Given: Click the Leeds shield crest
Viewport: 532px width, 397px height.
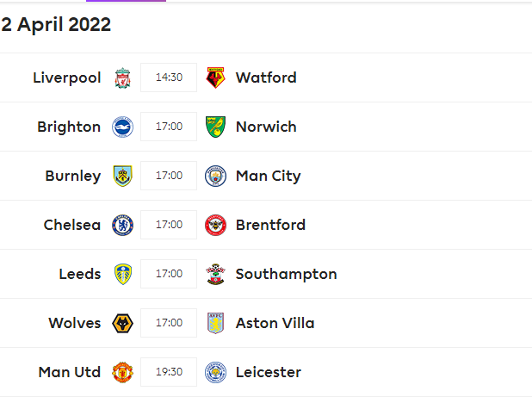Looking at the screenshot, I should coord(122,274).
